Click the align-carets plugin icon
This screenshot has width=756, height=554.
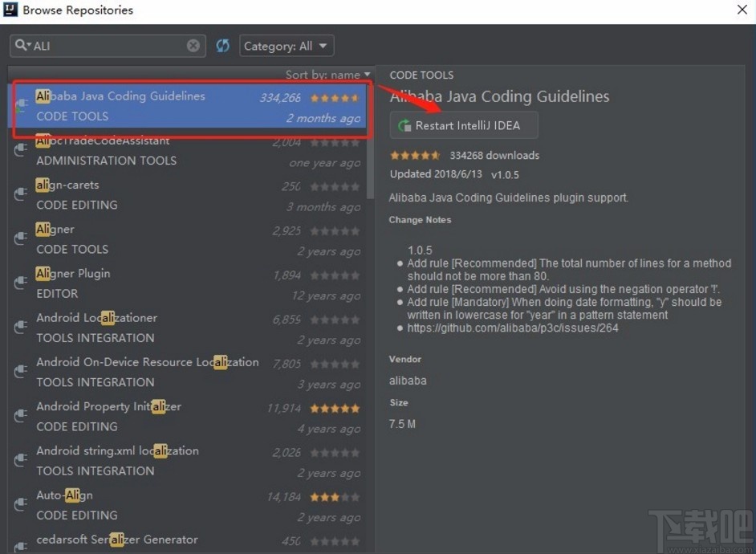pos(20,193)
